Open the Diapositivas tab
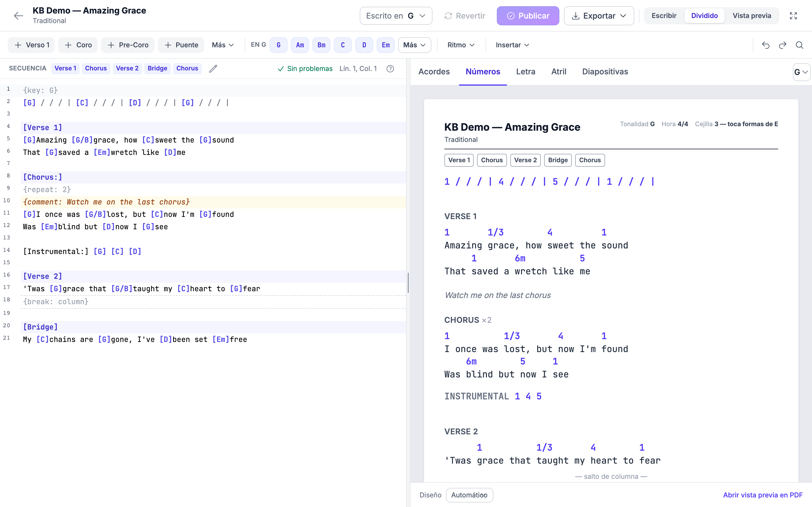Image resolution: width=812 pixels, height=507 pixels. pyautogui.click(x=605, y=72)
